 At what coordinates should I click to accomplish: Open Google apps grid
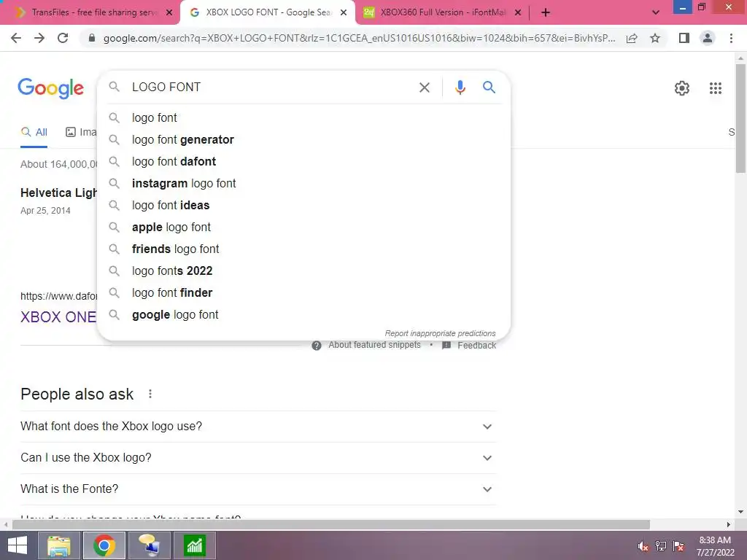(715, 88)
